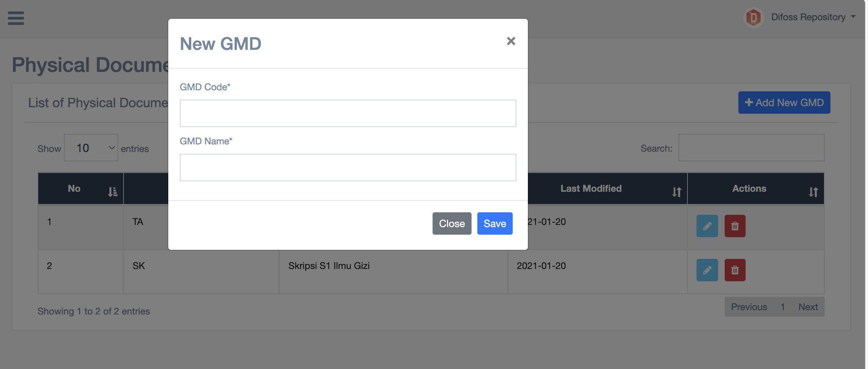
Task: Edit the TA row with pencil icon
Action: [707, 226]
